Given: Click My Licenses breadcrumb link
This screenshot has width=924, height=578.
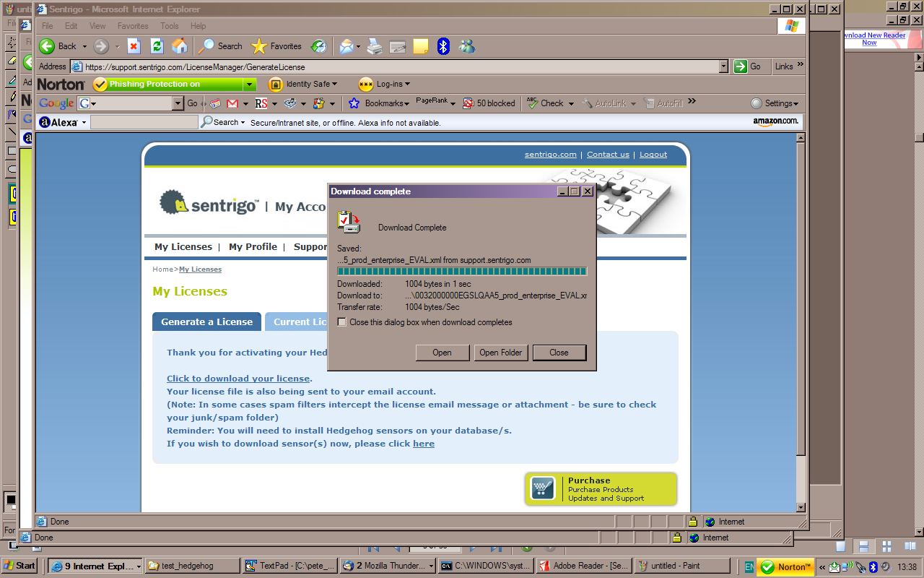Looking at the screenshot, I should pos(200,269).
